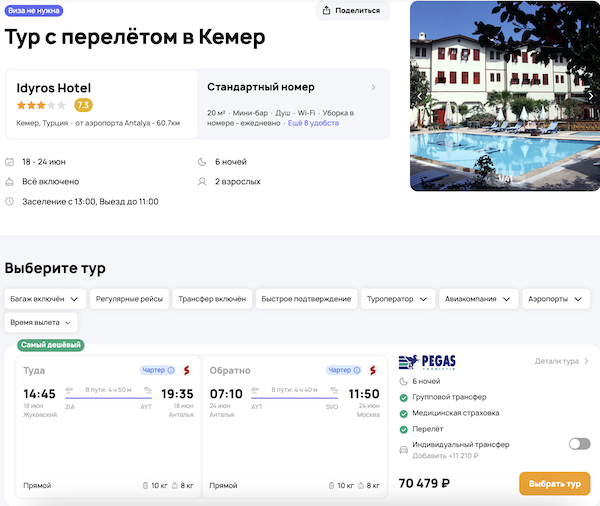
Task: Click the Pegas Touristik operator logo
Action: click(427, 363)
